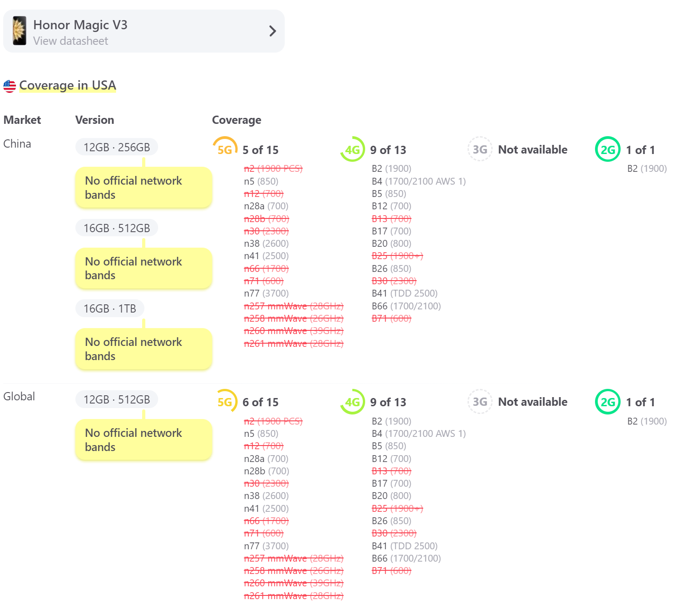Click the 3G badge icon in Global row
Image resolution: width=696 pixels, height=616 pixels.
pos(480,402)
